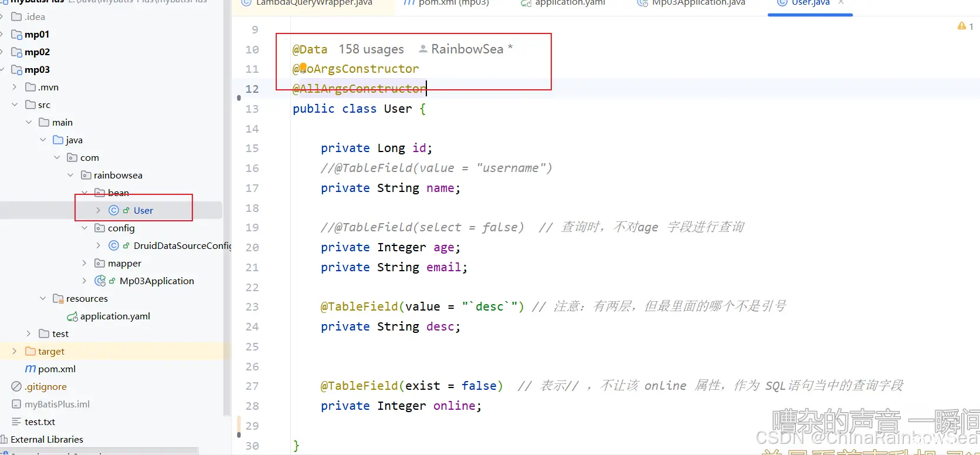Expand the .mvn folder

point(15,87)
